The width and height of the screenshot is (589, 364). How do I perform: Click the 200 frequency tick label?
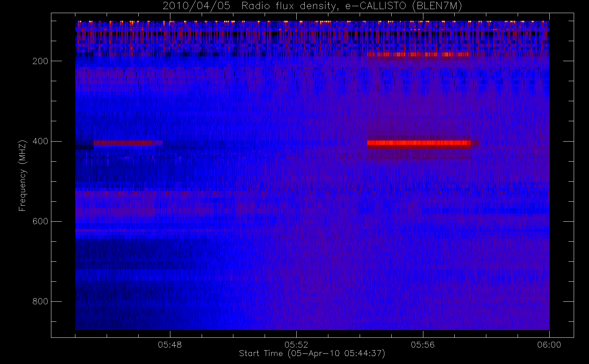[40, 61]
